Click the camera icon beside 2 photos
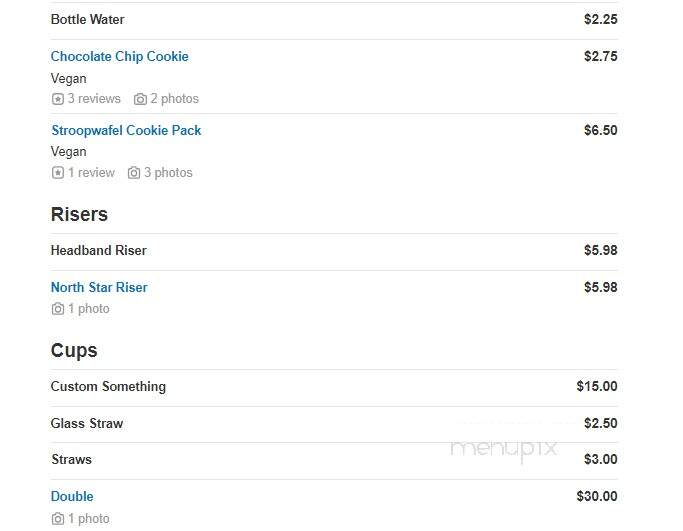Viewport: 683px width, 531px height. (140, 99)
